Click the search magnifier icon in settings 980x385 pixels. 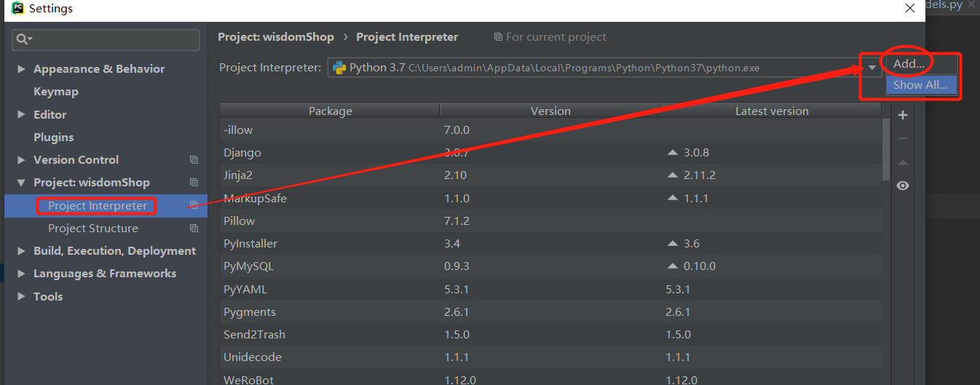(x=23, y=39)
